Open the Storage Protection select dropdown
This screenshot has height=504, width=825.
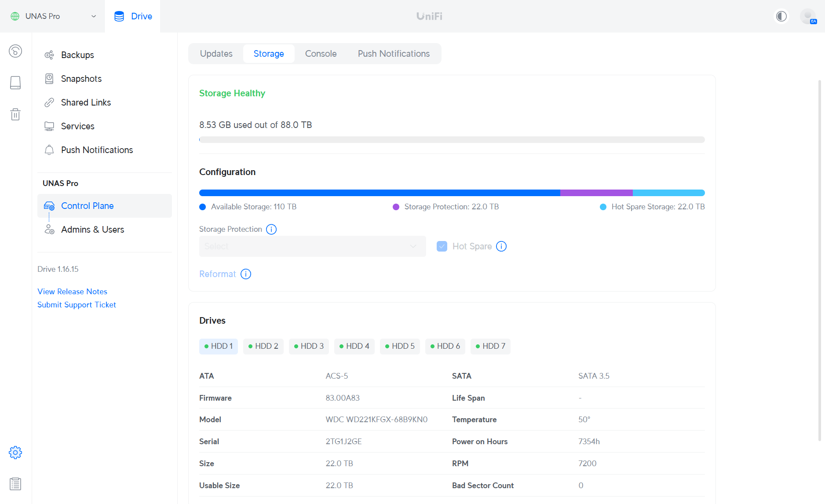point(312,246)
